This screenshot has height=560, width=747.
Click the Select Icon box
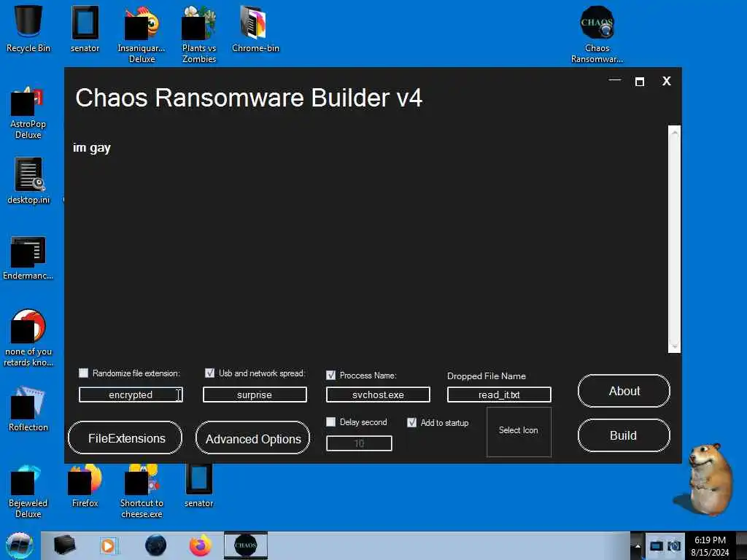tap(519, 432)
